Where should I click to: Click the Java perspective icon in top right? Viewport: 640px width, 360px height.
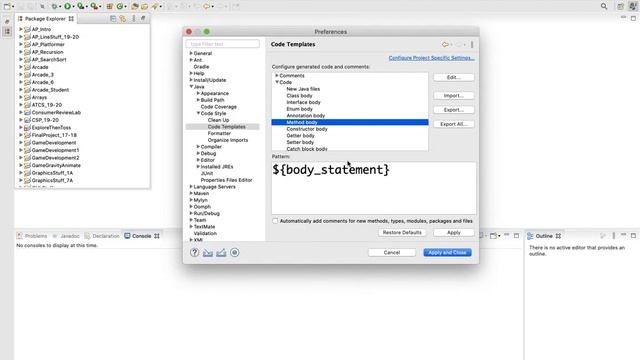pos(633,6)
